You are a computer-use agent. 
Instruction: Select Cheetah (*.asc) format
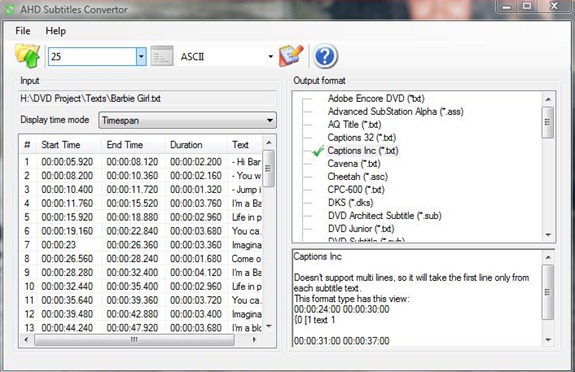(358, 177)
